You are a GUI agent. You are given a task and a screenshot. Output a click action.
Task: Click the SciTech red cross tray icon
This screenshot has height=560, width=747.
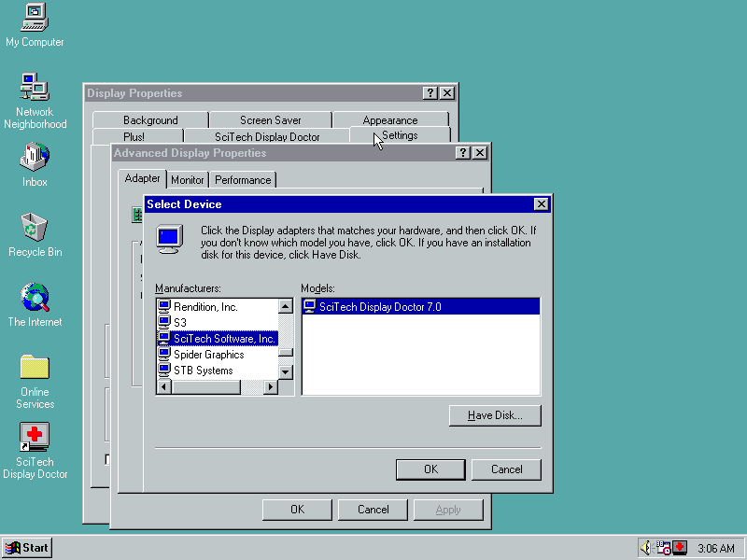680,548
